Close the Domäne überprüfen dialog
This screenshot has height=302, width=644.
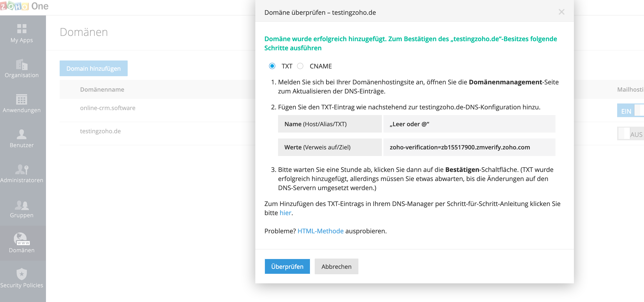(561, 12)
